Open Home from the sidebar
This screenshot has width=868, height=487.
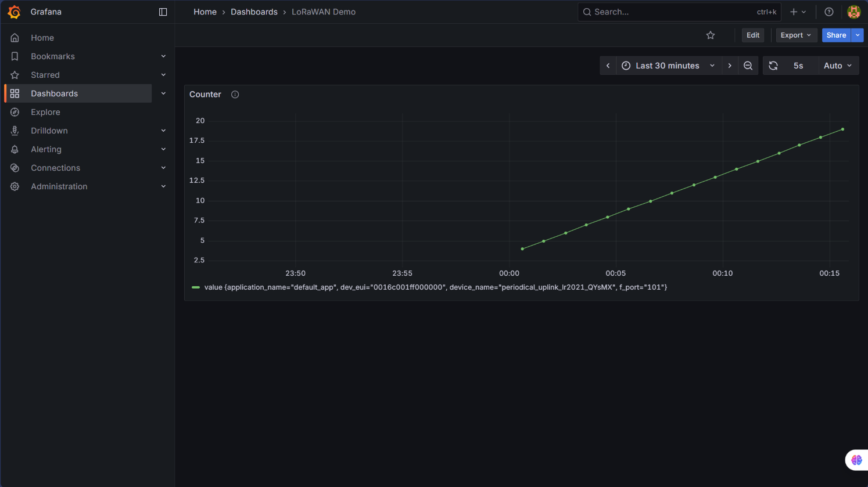pos(42,38)
